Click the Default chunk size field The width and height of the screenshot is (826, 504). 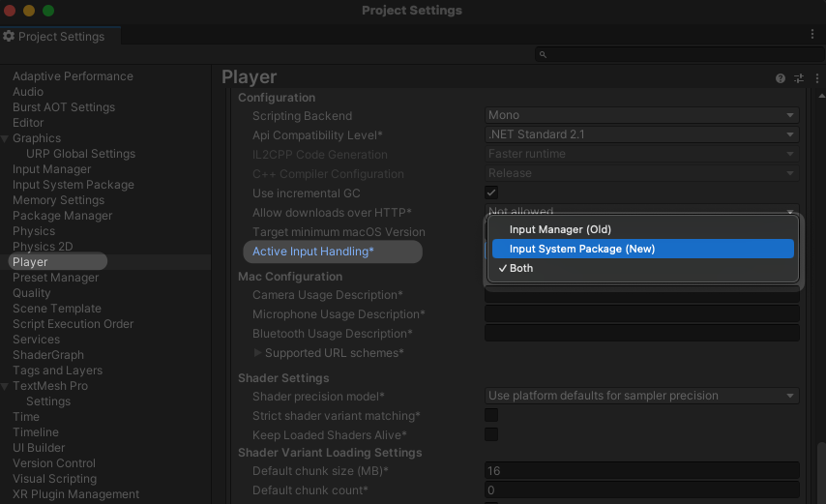(641, 470)
